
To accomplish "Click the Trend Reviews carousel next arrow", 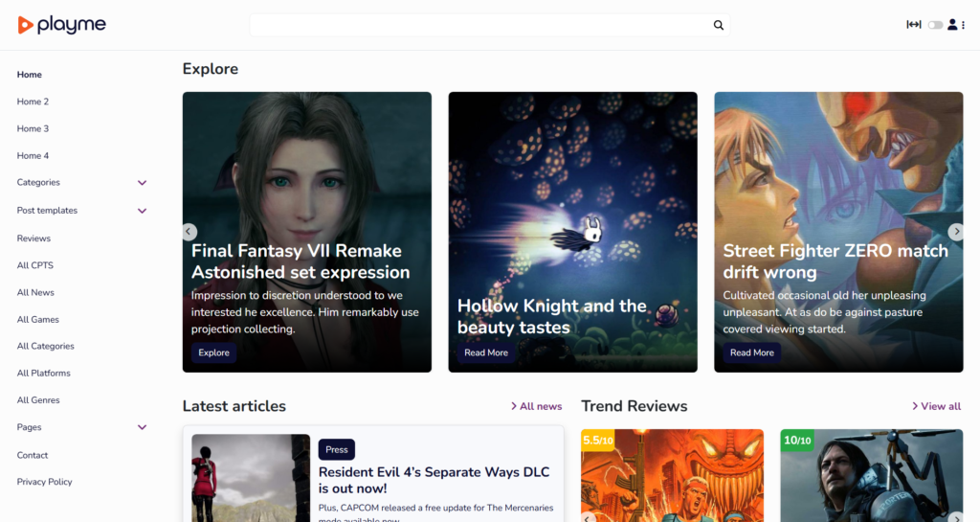I will (x=956, y=517).
